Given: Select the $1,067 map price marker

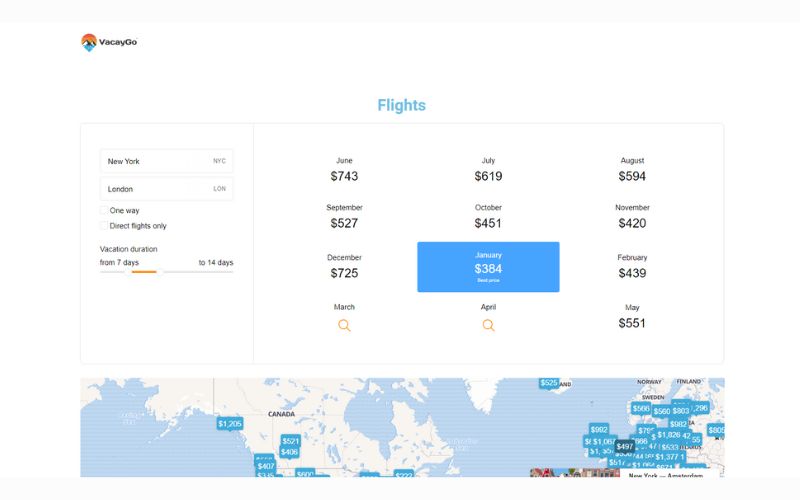Looking at the screenshot, I should click(x=604, y=441).
